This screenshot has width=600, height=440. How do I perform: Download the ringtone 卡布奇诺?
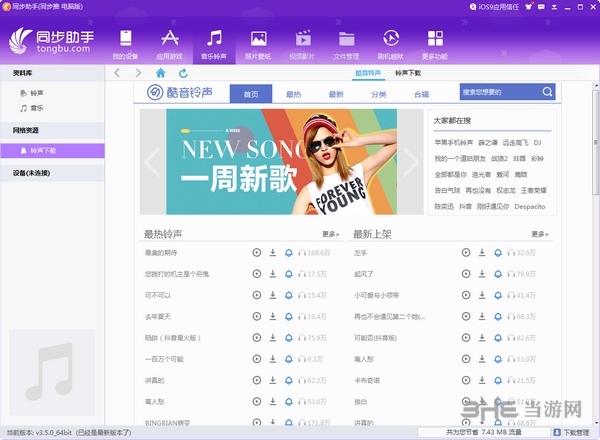[482, 380]
